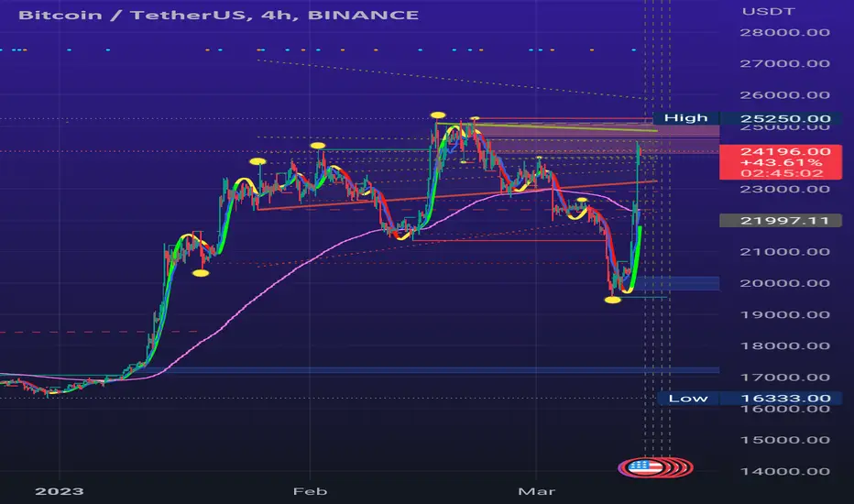
Task: Click the 25250.00 high price tag
Action: tap(785, 119)
